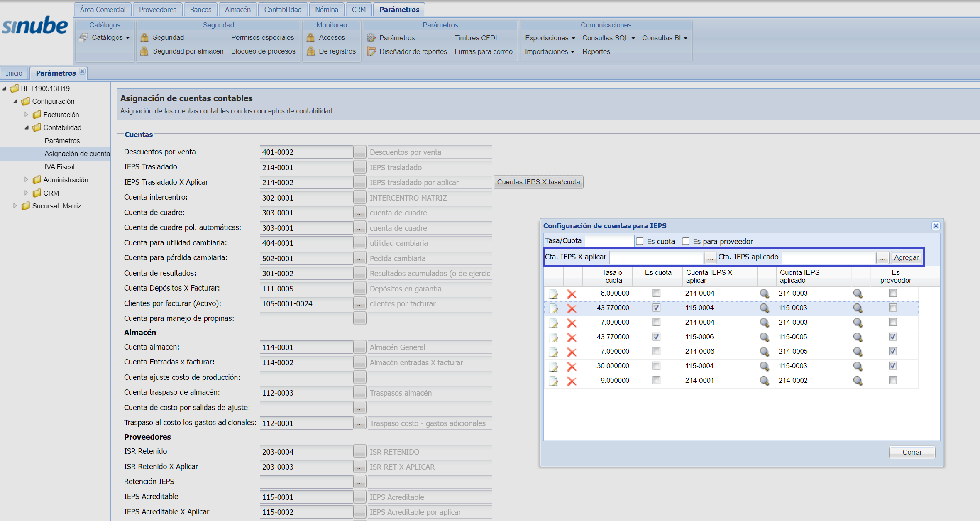
Task: Check Es para proveedor option
Action: point(686,241)
